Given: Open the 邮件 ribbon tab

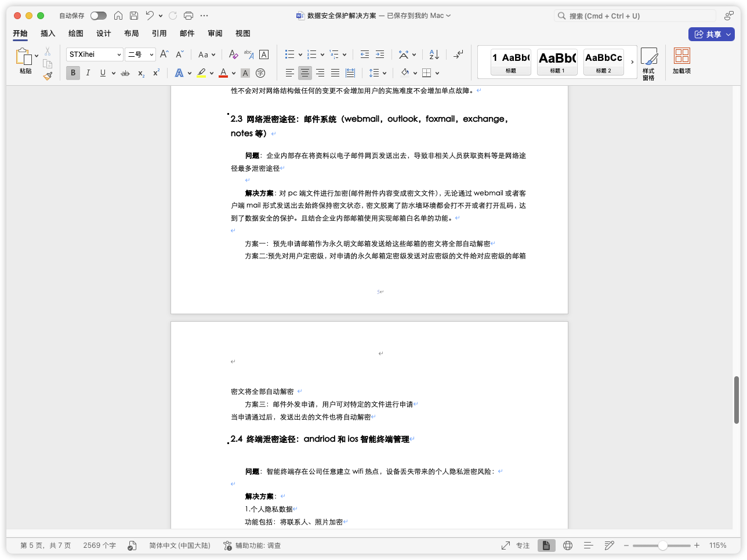Looking at the screenshot, I should pyautogui.click(x=187, y=34).
